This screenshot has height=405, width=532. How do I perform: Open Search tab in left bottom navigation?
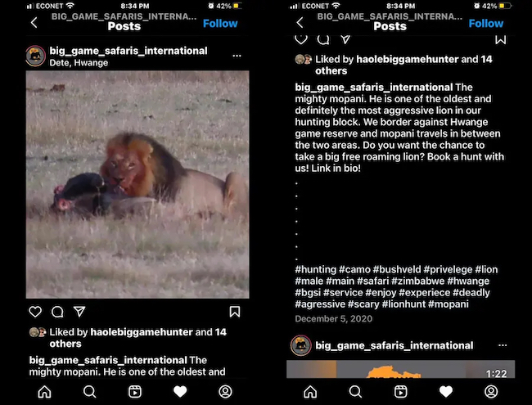click(x=90, y=392)
